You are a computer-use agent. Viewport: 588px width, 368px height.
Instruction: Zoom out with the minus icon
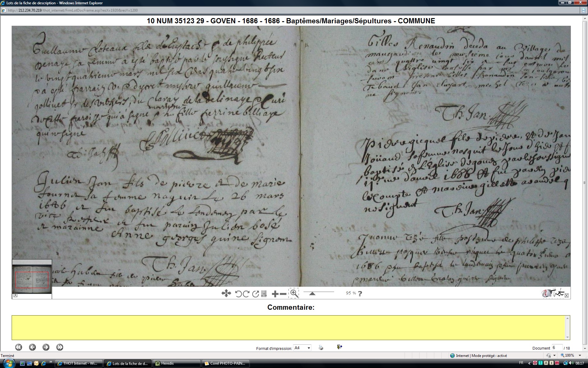coord(283,294)
